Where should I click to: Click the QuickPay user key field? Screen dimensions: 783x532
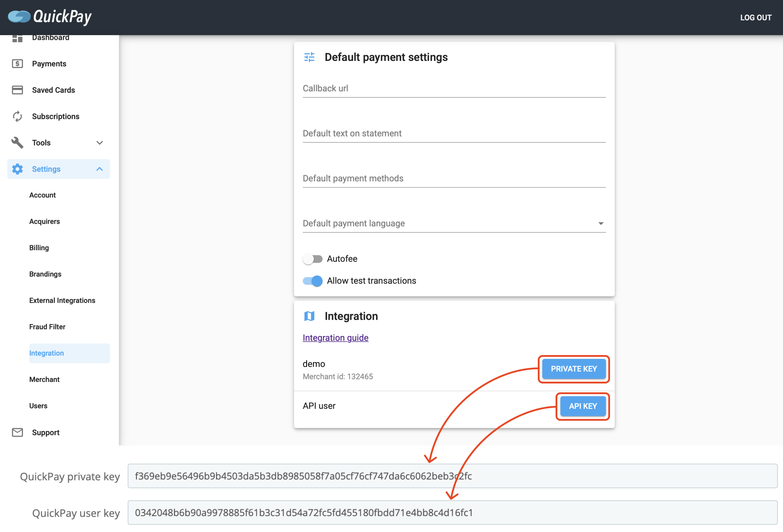[x=452, y=512]
